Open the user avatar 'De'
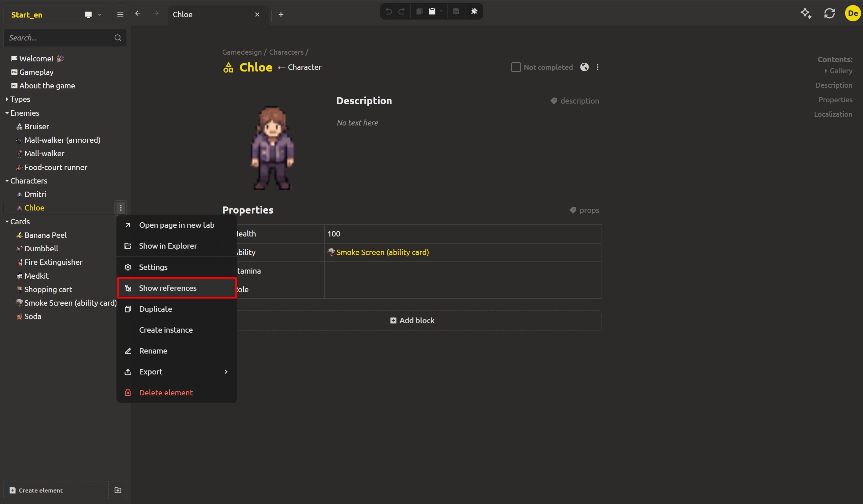This screenshot has width=863, height=504. (853, 14)
